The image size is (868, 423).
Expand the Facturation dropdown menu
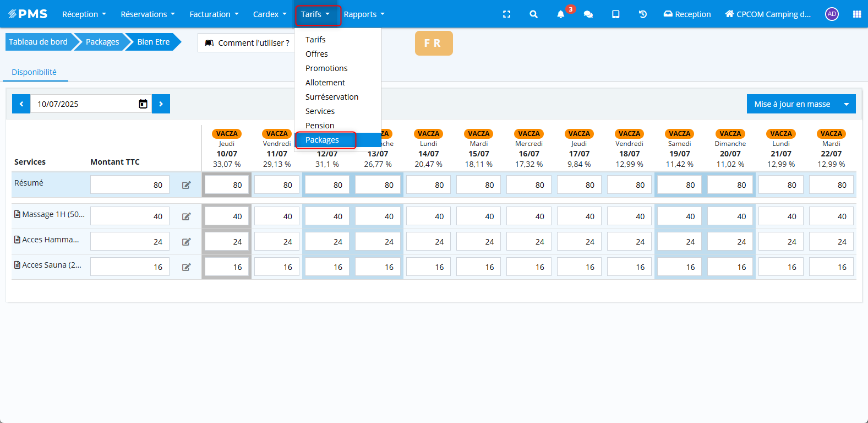tap(214, 14)
